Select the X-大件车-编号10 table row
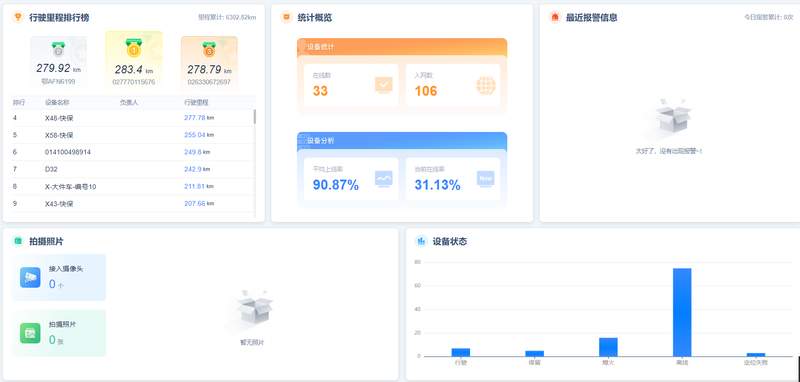Image resolution: width=800 pixels, height=382 pixels. pos(133,187)
